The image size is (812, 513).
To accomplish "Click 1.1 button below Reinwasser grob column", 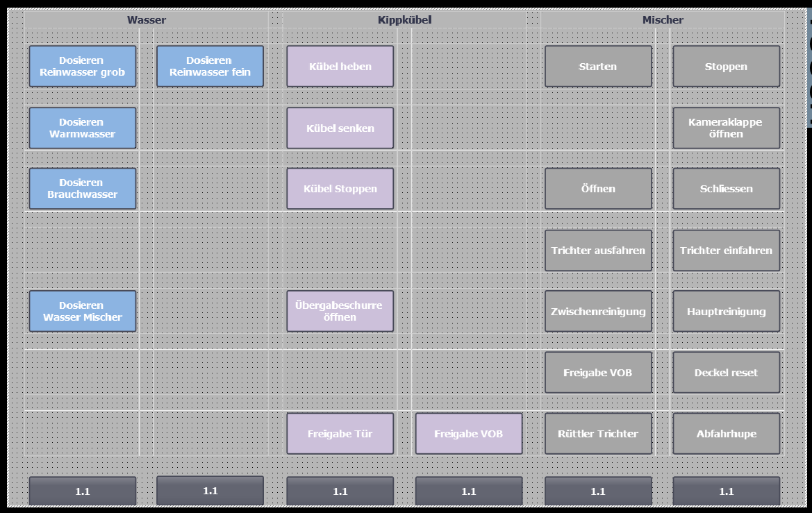I will click(83, 491).
